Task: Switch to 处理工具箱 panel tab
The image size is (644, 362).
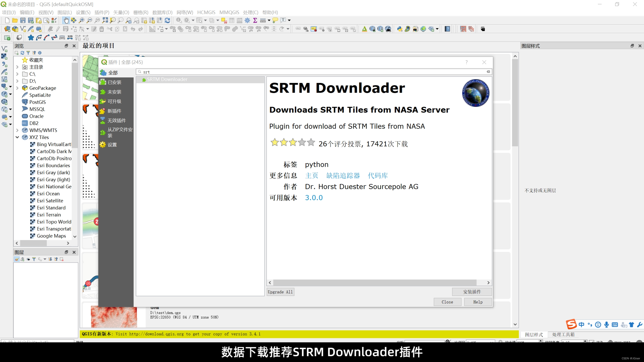Action: coord(563,334)
